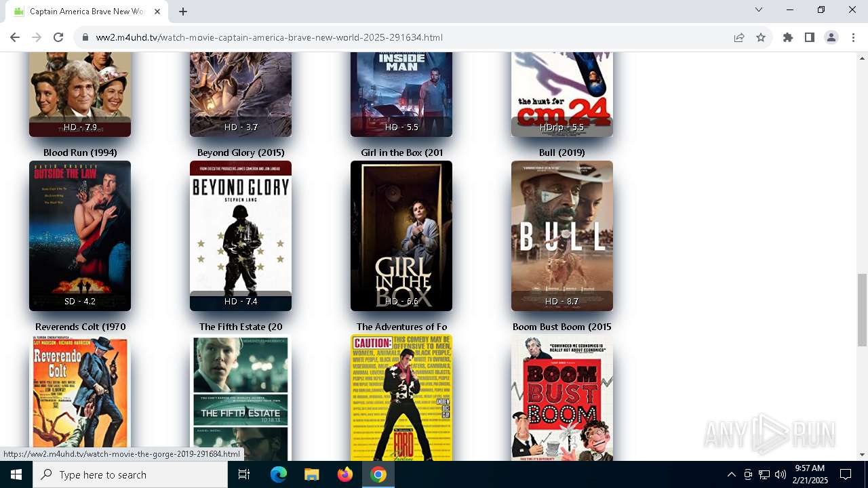This screenshot has height=488, width=868.
Task: Go back with the browser back arrow
Action: 15,37
